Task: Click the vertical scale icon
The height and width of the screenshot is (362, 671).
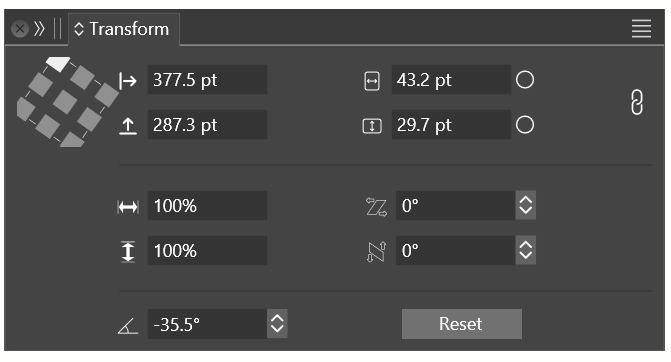Action: point(128,251)
